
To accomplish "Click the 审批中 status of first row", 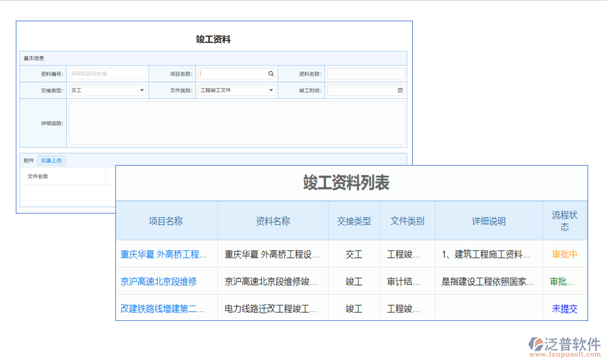I will pyautogui.click(x=565, y=254).
